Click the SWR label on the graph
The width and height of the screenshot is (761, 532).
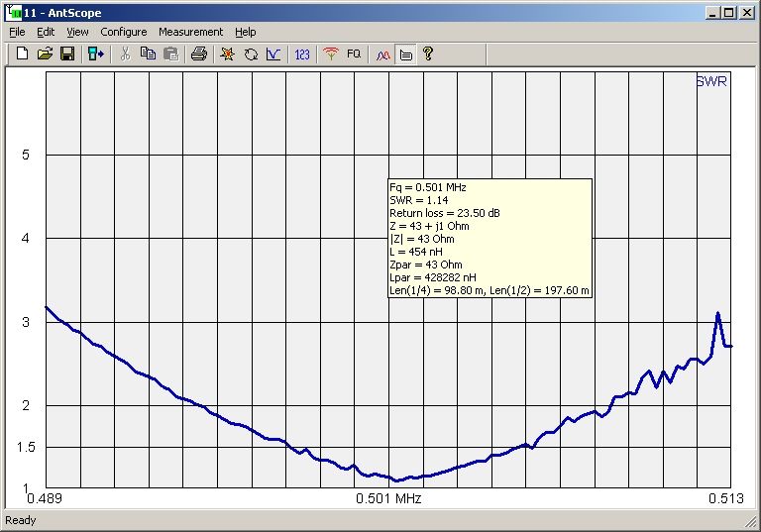click(710, 81)
